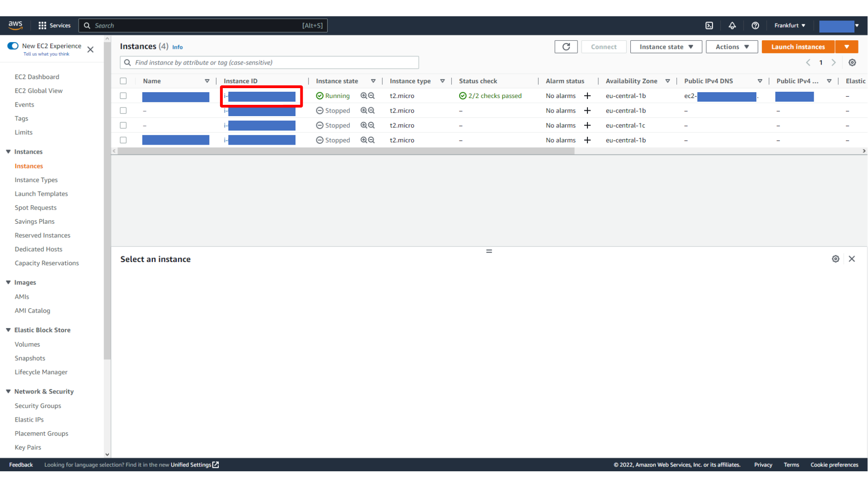The width and height of the screenshot is (868, 488).
Task: Click Tell us what you think link
Action: pyautogui.click(x=47, y=54)
